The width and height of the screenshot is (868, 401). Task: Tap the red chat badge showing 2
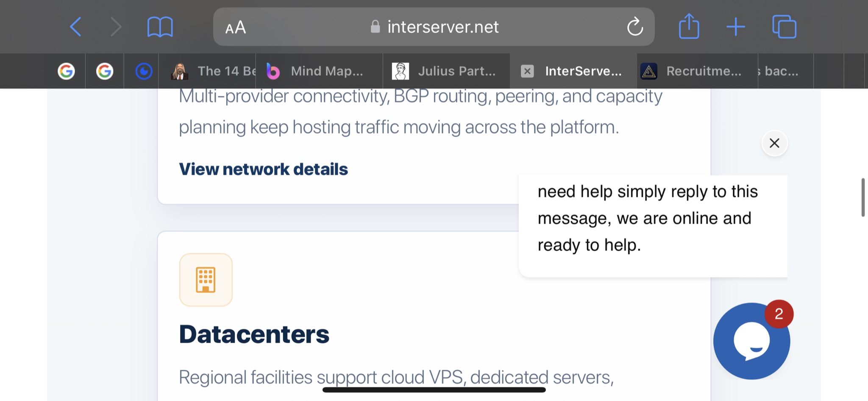(x=779, y=314)
